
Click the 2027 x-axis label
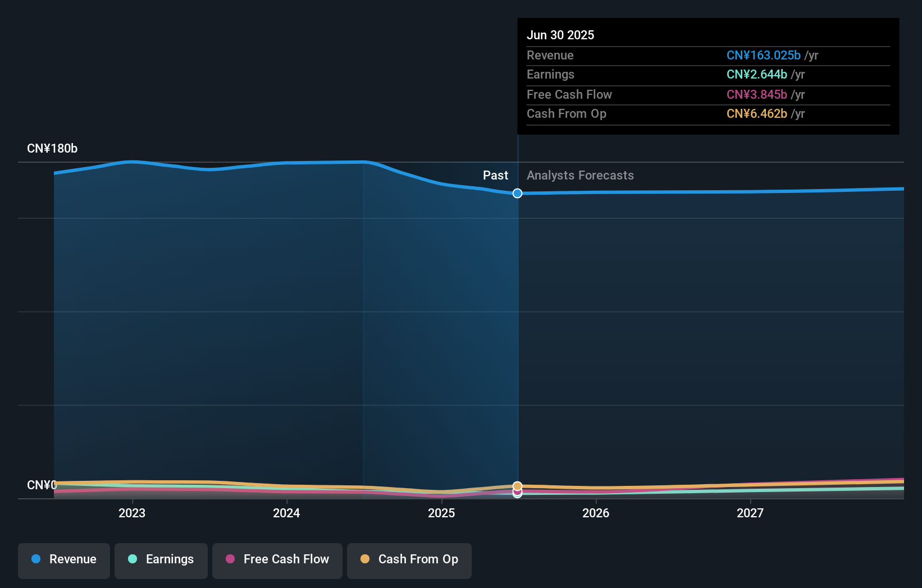750,513
